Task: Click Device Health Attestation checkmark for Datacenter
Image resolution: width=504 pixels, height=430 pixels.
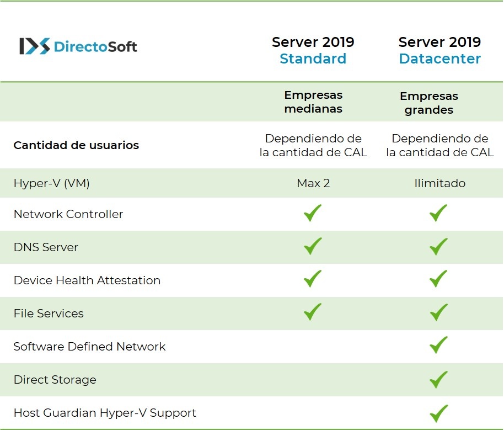Action: point(438,279)
